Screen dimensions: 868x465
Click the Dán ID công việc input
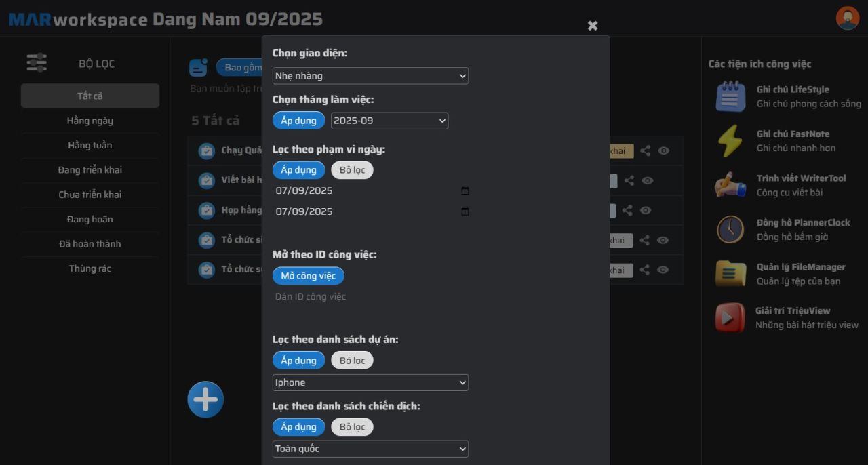click(372, 297)
